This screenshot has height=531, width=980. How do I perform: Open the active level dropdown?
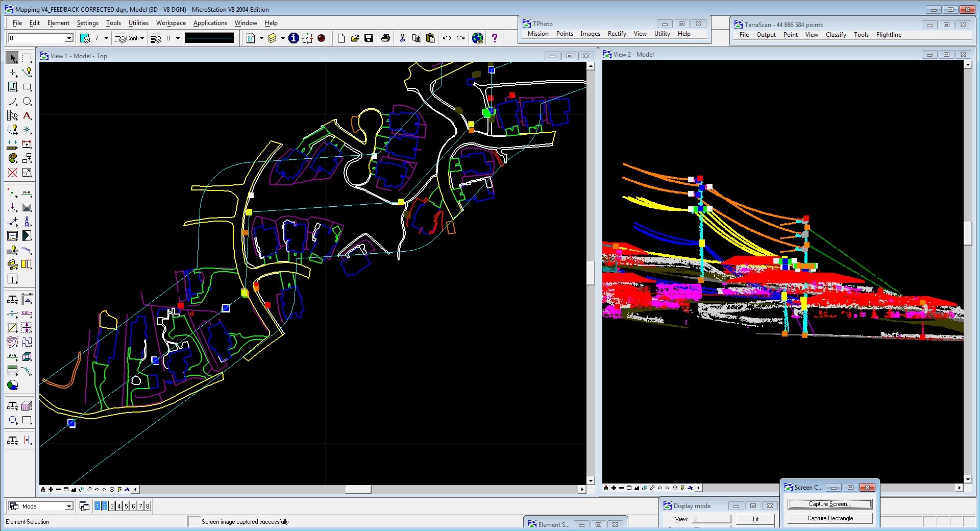pyautogui.click(x=69, y=38)
